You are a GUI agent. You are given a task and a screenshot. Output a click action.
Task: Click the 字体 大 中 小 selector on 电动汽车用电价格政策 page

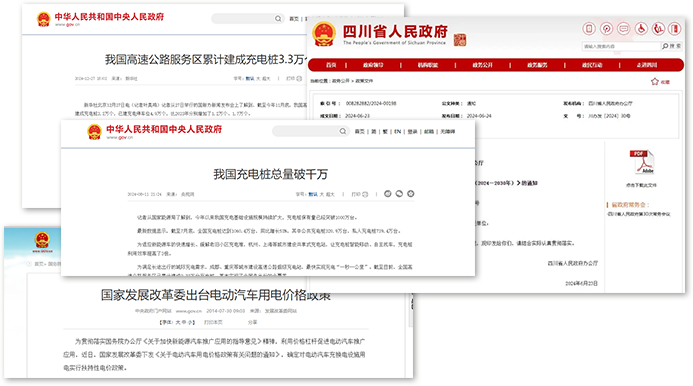[x=177, y=323]
